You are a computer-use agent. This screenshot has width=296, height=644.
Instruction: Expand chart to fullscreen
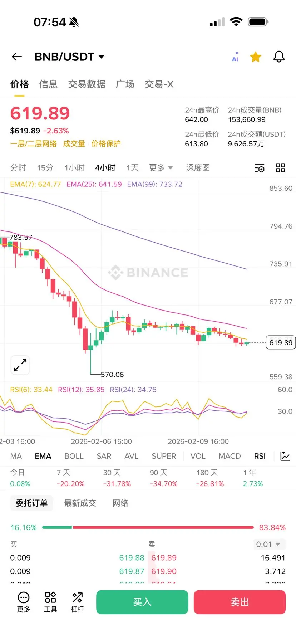20,365
